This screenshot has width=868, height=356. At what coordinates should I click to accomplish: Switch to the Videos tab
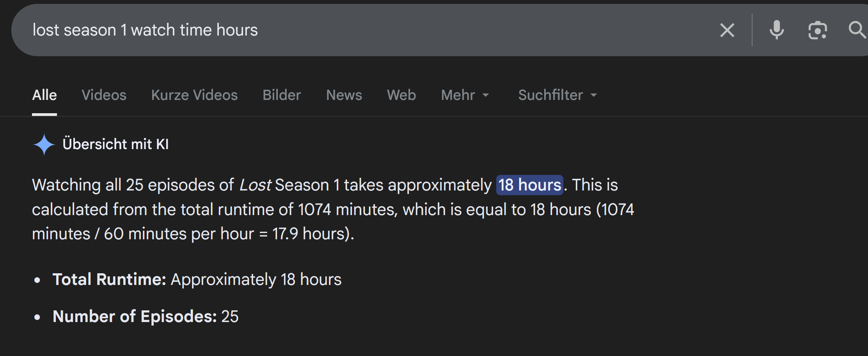tap(104, 95)
